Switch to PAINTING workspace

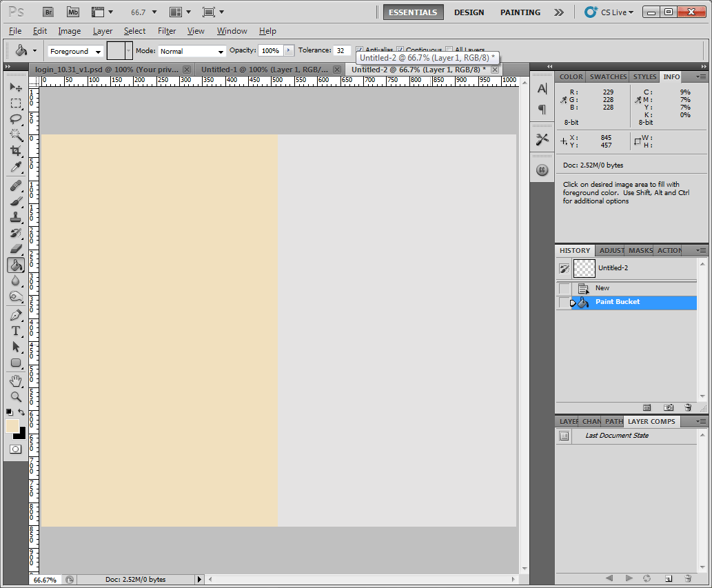(520, 12)
